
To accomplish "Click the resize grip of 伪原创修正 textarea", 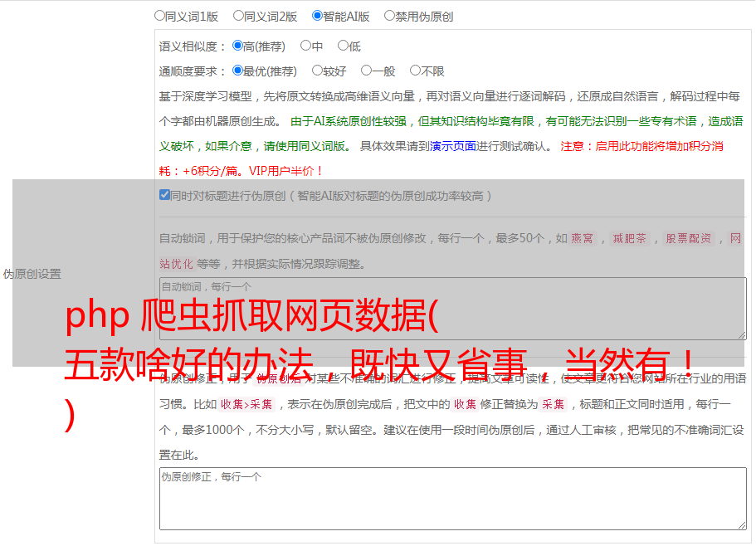I will coord(742,525).
